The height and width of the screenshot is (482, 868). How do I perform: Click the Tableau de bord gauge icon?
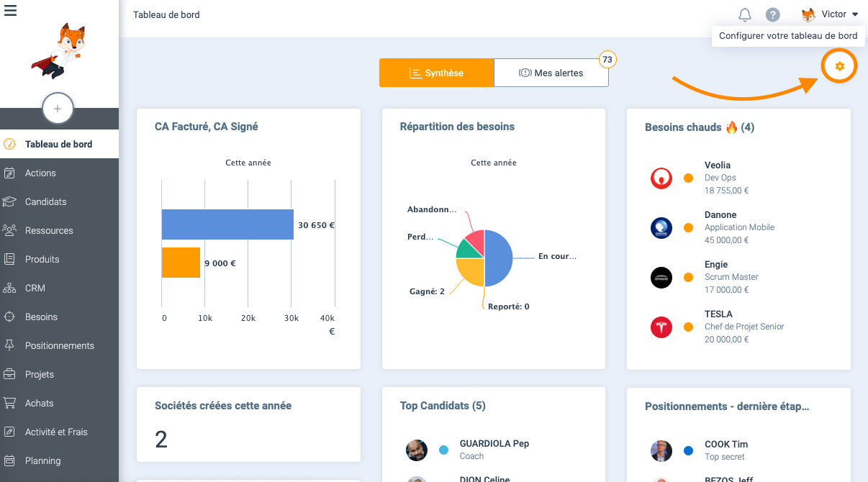[9, 144]
